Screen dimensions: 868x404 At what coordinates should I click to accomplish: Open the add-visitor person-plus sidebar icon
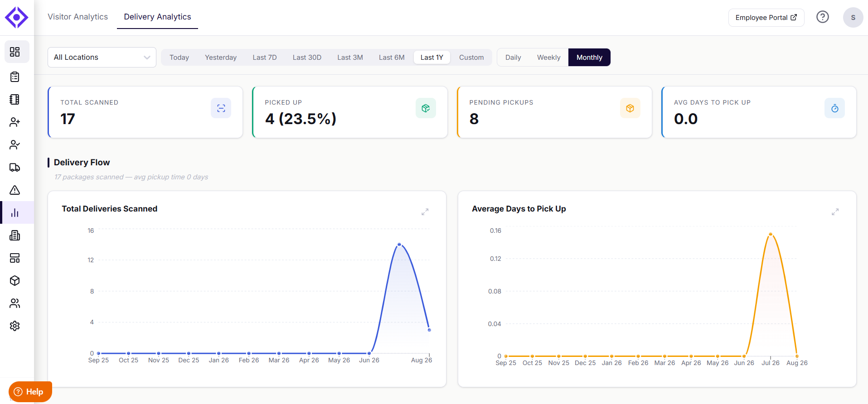(15, 122)
